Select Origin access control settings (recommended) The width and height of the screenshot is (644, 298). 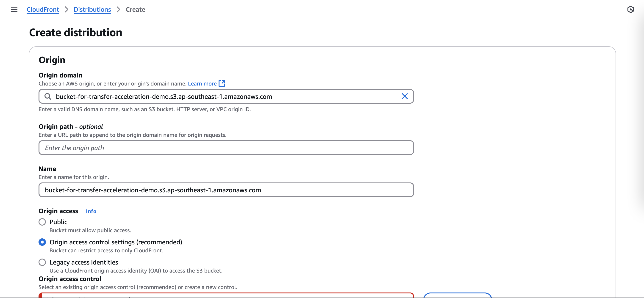click(x=42, y=242)
